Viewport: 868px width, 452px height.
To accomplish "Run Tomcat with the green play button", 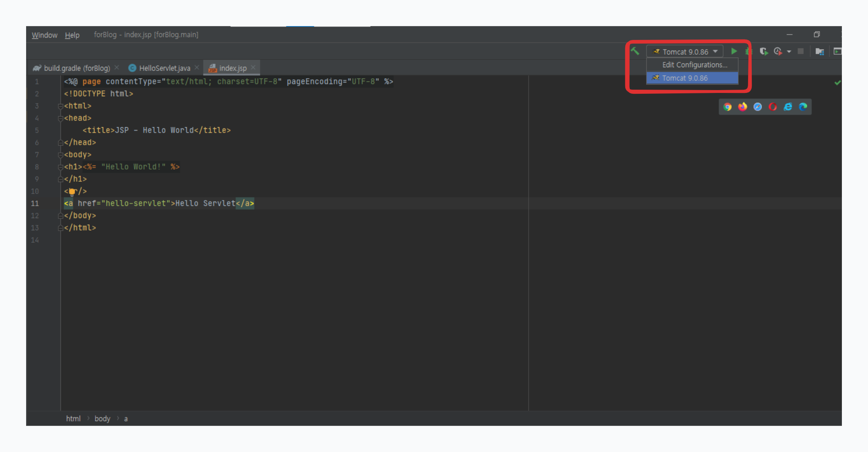I will coord(734,51).
